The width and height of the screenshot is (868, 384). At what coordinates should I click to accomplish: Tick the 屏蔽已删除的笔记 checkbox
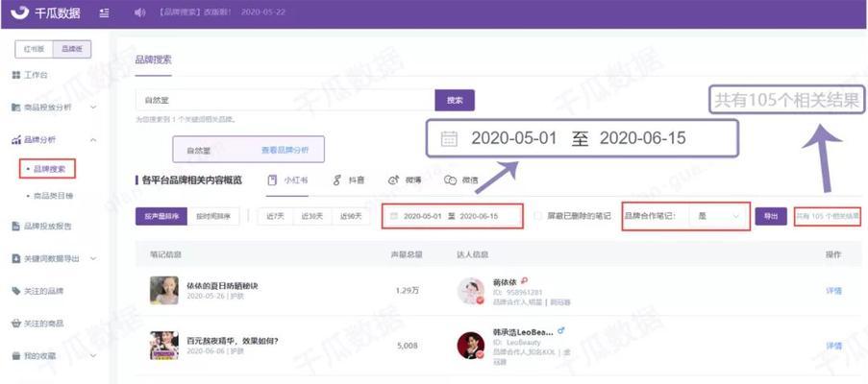point(537,216)
